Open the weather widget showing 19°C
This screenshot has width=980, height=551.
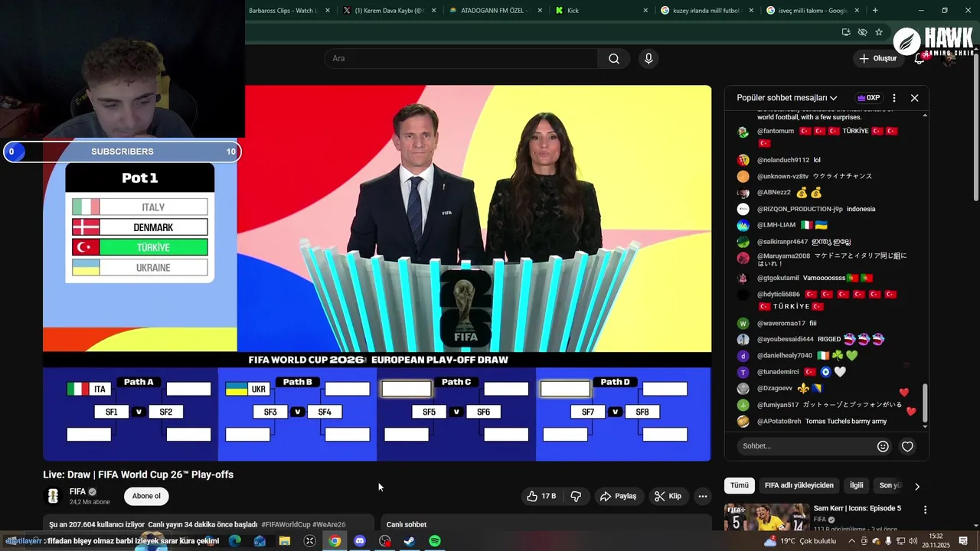point(800,541)
